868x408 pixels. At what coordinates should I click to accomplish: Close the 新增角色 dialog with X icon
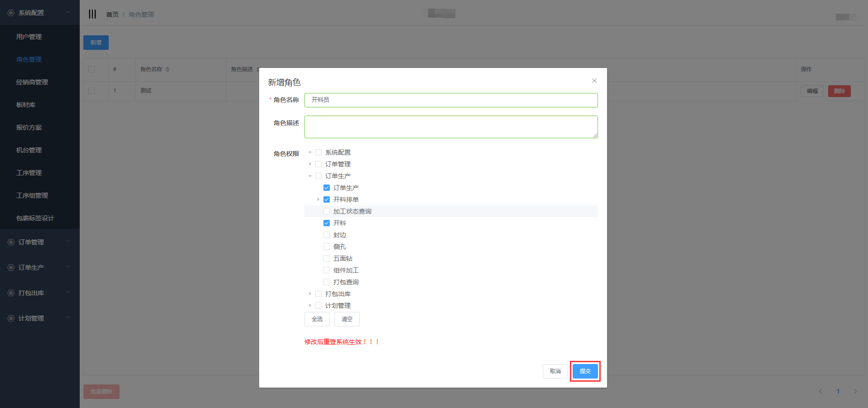[594, 81]
